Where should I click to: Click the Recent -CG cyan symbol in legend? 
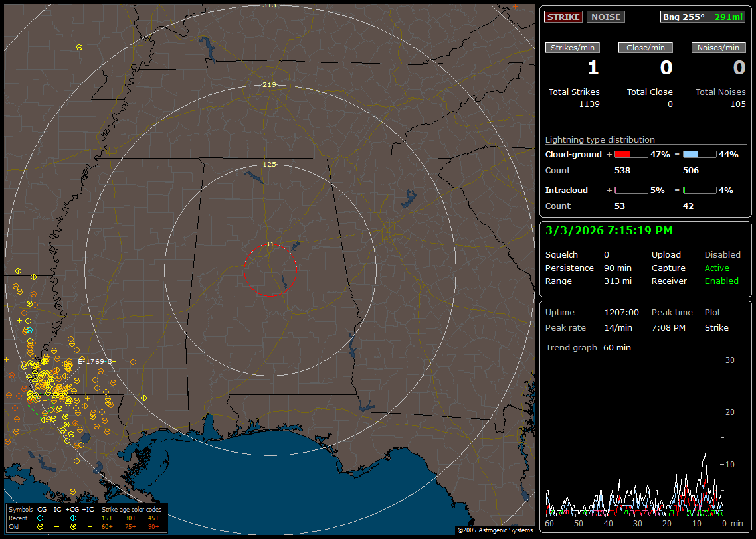(41, 518)
